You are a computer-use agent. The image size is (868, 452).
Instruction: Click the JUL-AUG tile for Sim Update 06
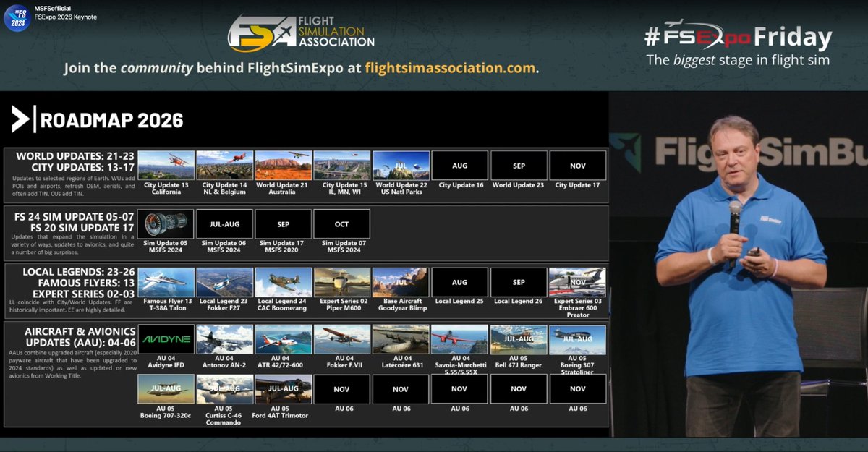click(x=225, y=223)
